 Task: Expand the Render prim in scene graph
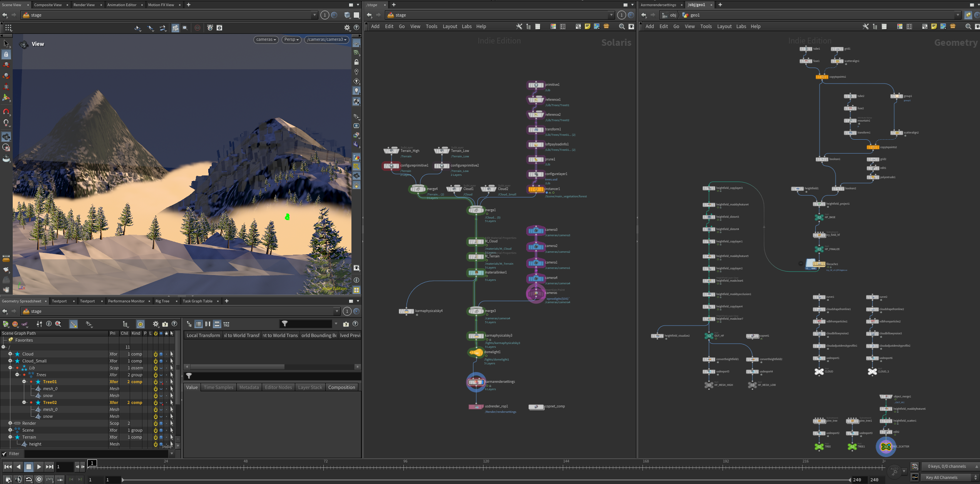click(x=10, y=423)
